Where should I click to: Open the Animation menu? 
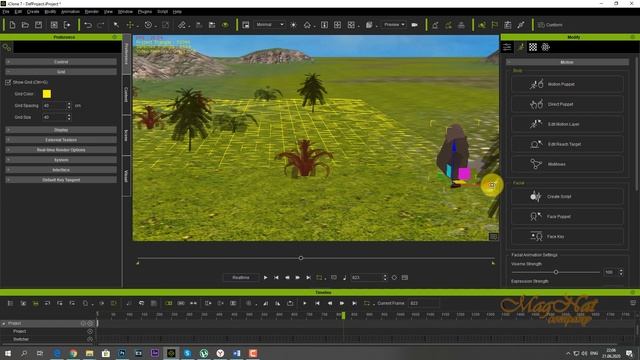(x=70, y=12)
